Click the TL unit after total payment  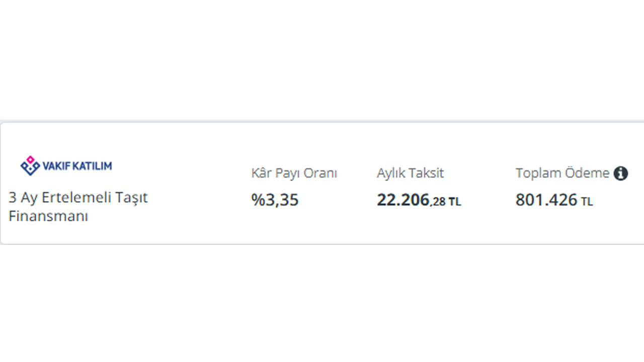[x=587, y=202]
